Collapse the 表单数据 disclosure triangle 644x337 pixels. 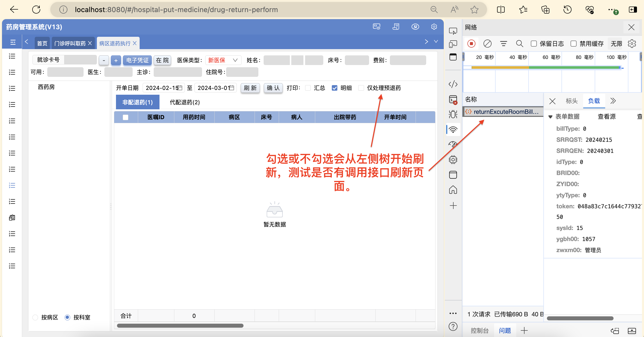(x=550, y=117)
